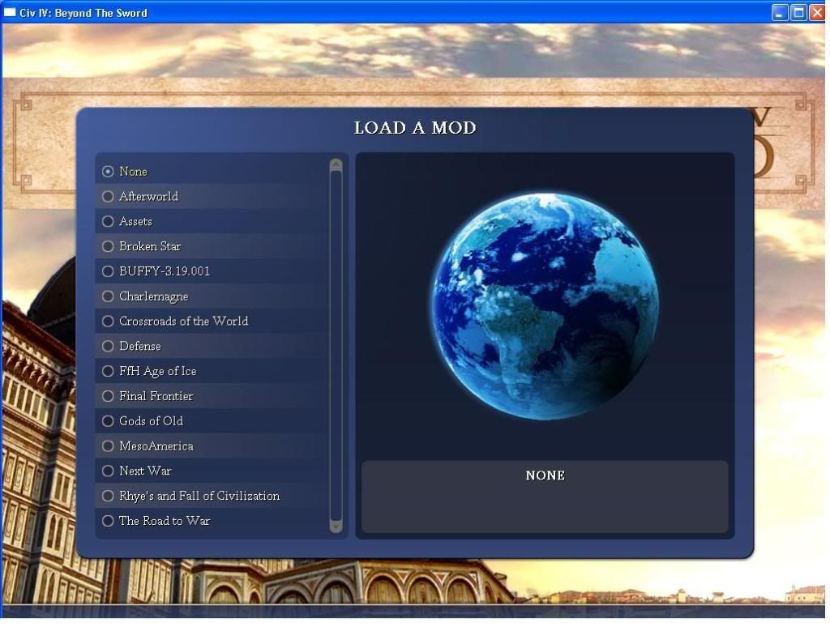
Task: Pick the MesoAmerica radio button
Action: click(108, 446)
